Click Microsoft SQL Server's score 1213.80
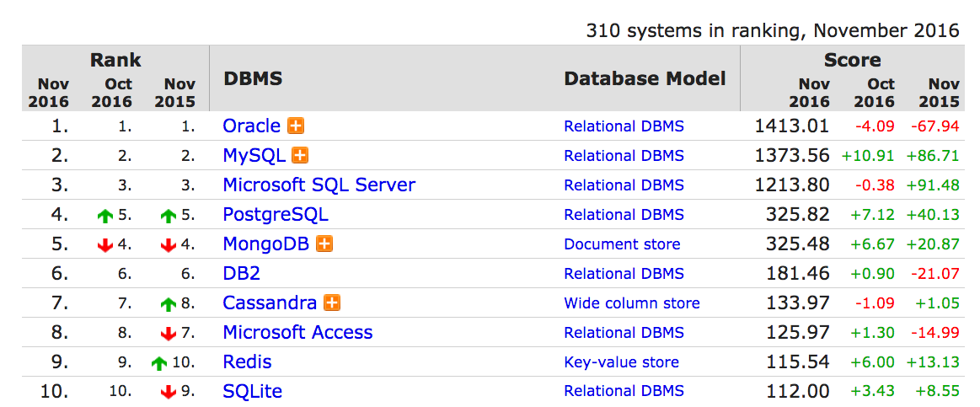 [792, 185]
